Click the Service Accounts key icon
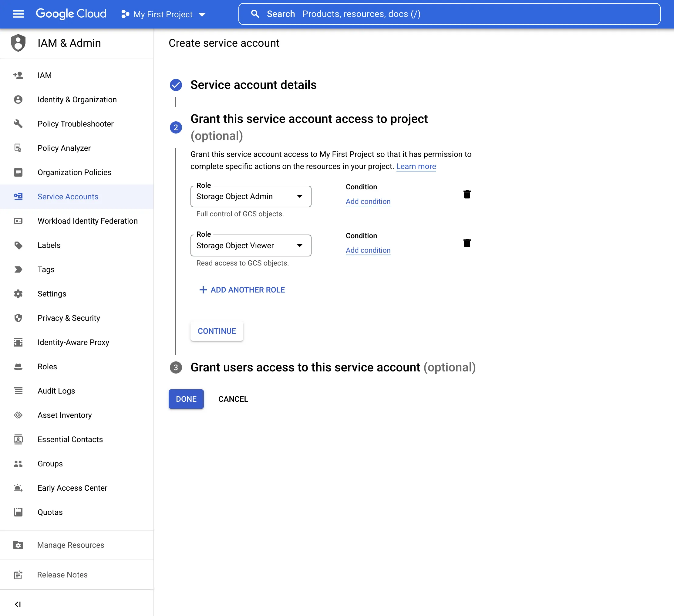This screenshot has height=616, width=674. pos(18,197)
